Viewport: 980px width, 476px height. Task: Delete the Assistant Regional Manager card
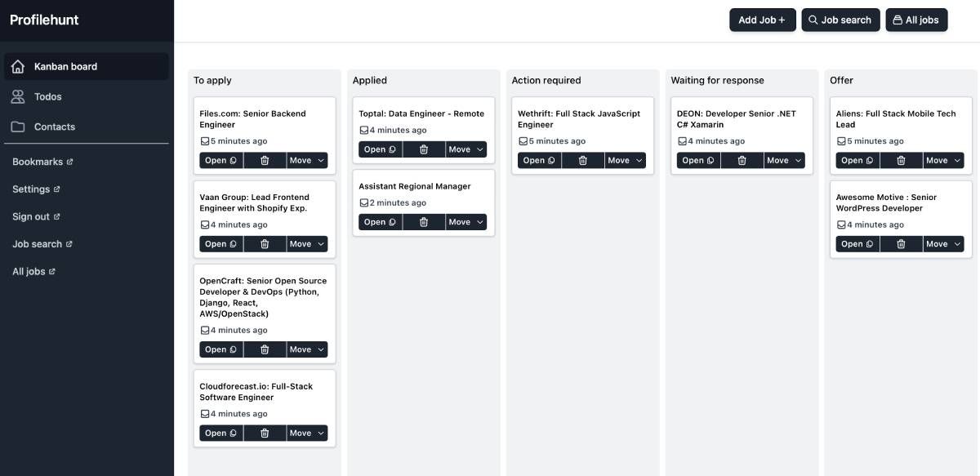(x=424, y=222)
